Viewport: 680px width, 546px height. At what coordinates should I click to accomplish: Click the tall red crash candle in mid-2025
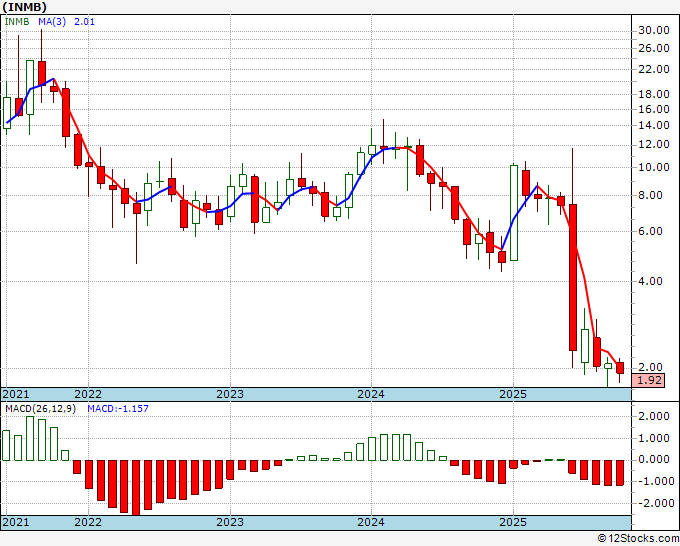point(573,277)
